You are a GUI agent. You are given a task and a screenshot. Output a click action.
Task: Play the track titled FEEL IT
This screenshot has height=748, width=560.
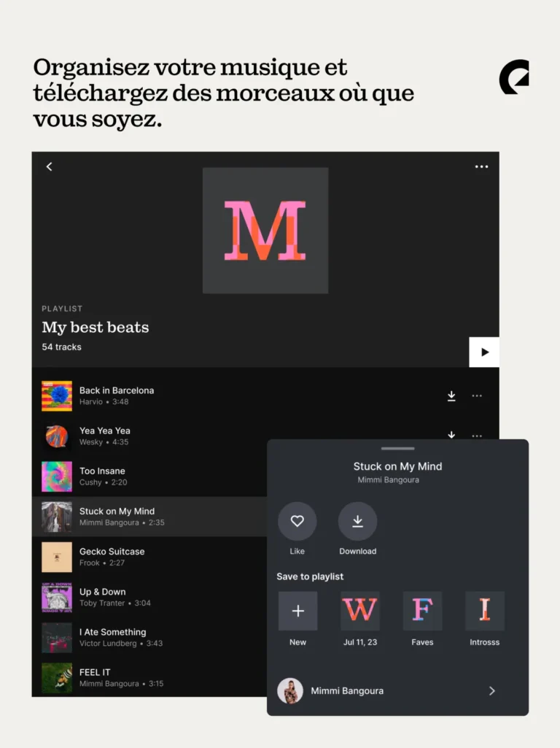pyautogui.click(x=95, y=672)
